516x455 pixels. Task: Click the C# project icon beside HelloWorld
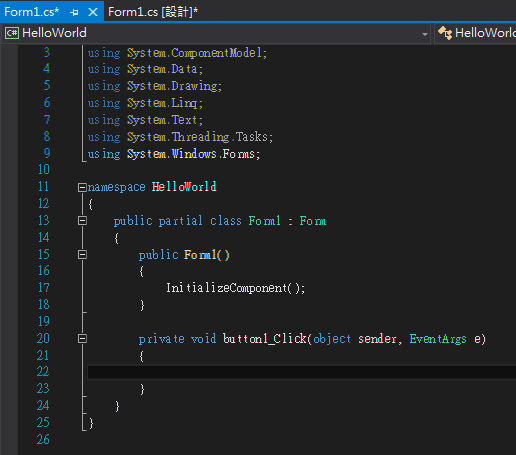(12, 33)
